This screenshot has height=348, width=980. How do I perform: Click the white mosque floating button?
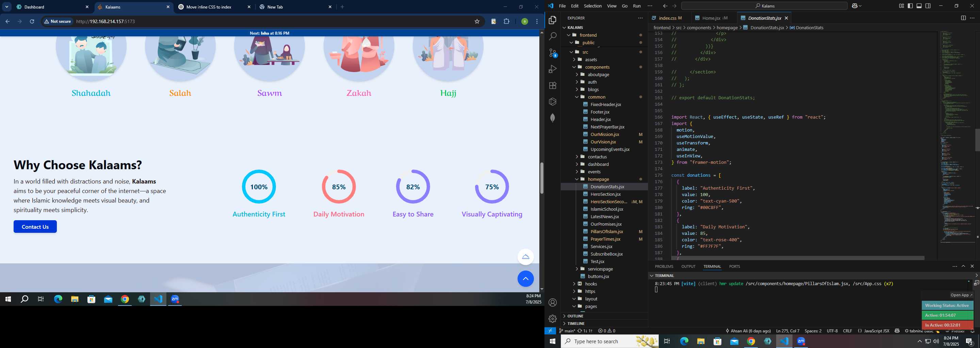tap(525, 257)
